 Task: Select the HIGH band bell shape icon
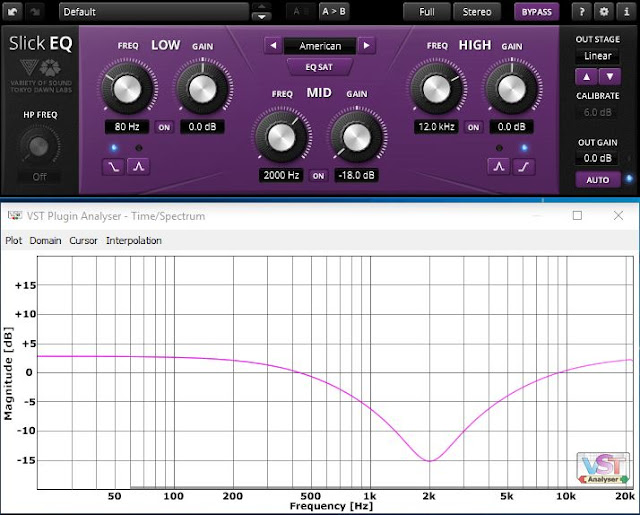[x=499, y=166]
